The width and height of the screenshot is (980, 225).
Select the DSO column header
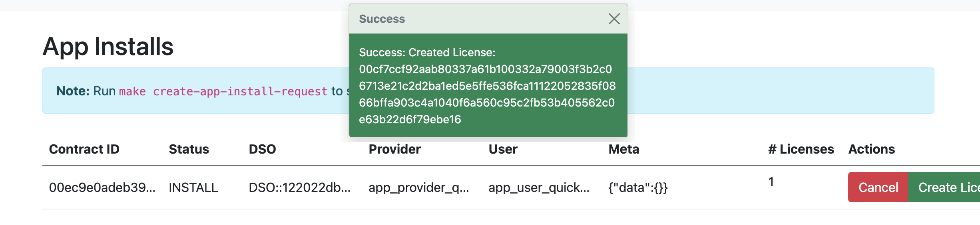pyautogui.click(x=262, y=149)
